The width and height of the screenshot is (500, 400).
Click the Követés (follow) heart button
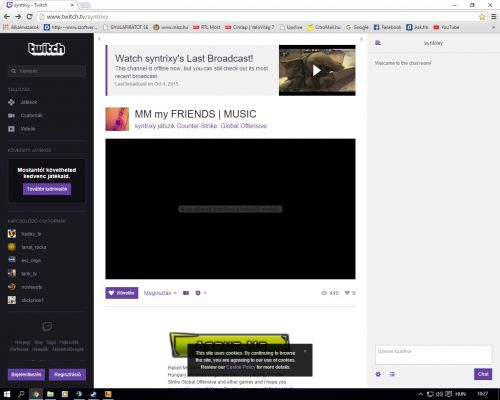pos(122,293)
